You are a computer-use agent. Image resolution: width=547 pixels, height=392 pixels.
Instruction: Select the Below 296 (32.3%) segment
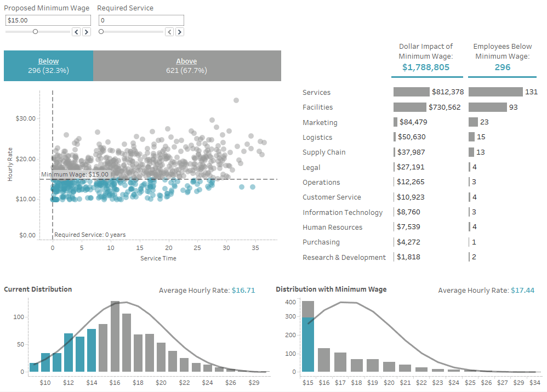48,66
